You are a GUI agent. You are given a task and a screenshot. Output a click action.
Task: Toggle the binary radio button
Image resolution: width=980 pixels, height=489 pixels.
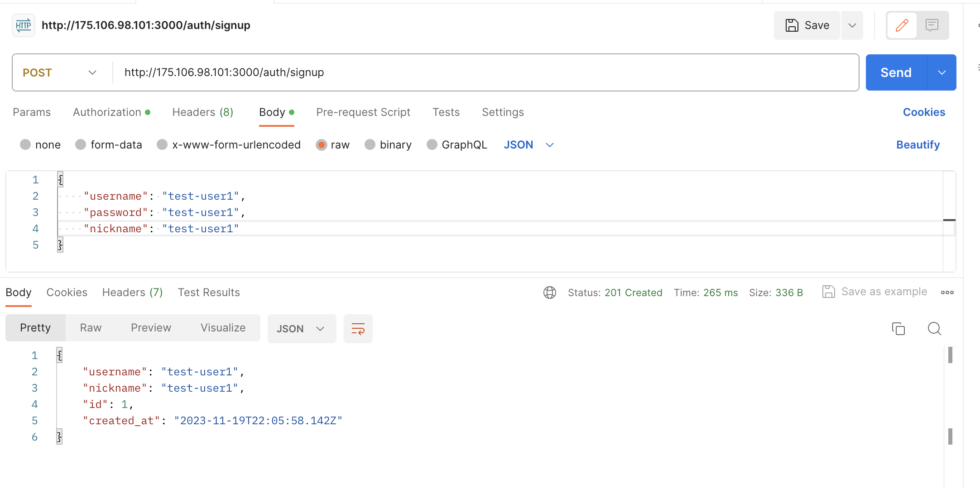click(x=370, y=144)
